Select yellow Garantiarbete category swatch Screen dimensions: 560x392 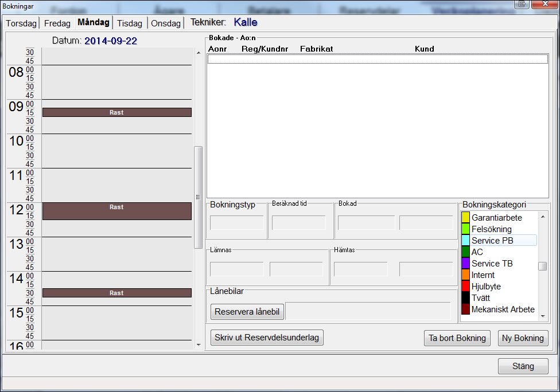point(465,218)
